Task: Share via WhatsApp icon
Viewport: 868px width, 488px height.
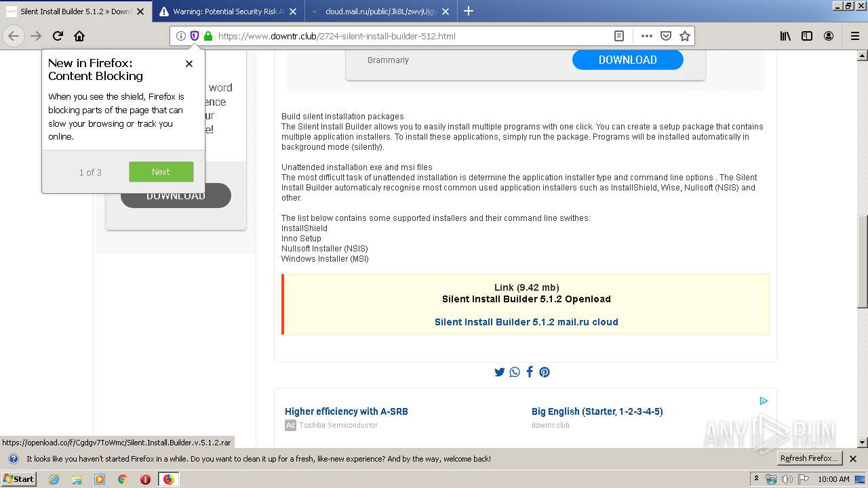Action: (x=515, y=372)
